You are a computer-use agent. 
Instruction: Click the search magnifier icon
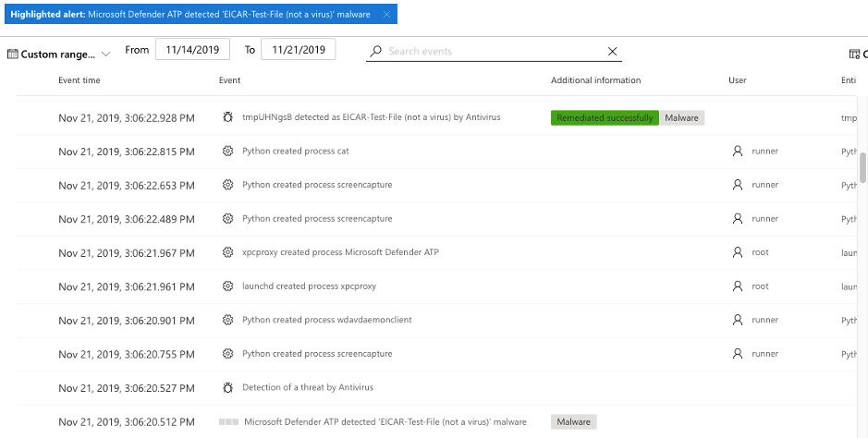tap(376, 52)
